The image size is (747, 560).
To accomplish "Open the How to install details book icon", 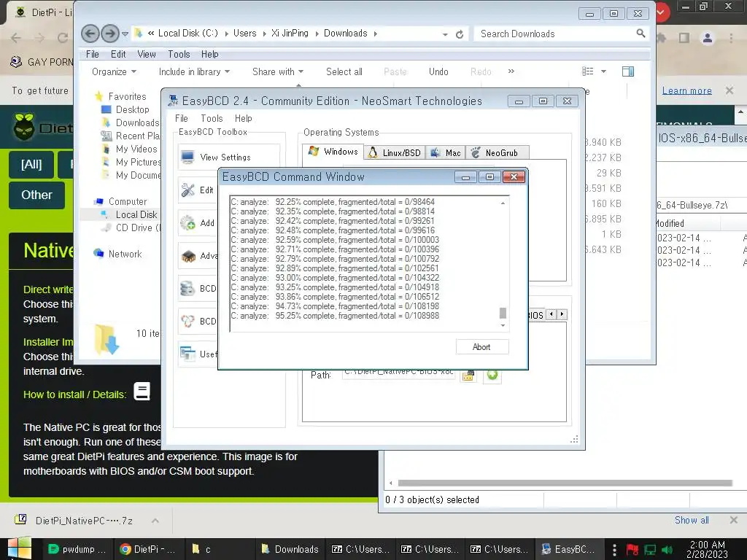I will (142, 392).
